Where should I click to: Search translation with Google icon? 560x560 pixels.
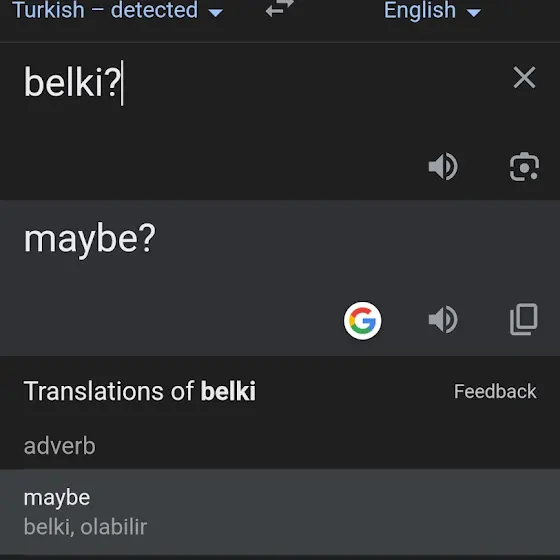coord(362,320)
